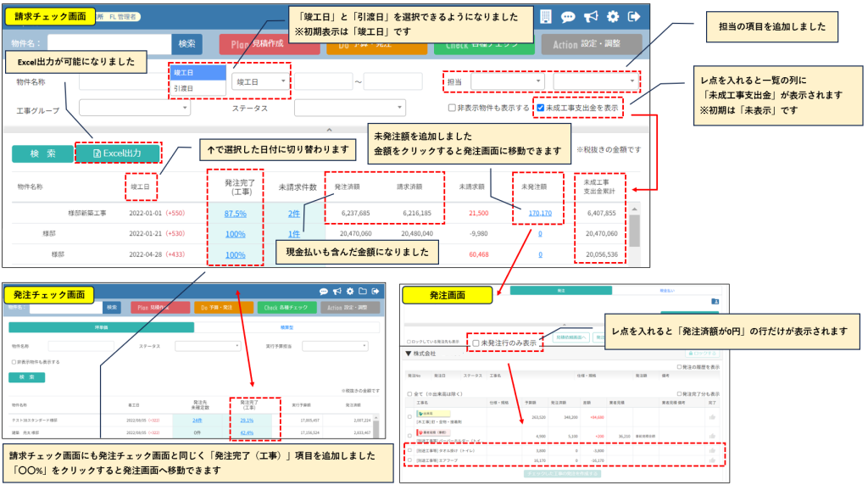Open the 170,170 未発注額 link
Image resolution: width=868 pixels, height=485 pixels.
[x=540, y=213]
